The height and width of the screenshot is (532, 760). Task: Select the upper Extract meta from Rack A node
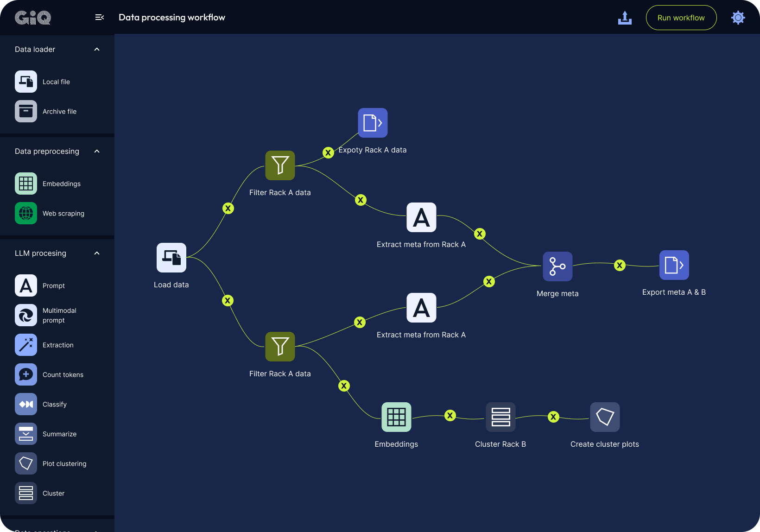pyautogui.click(x=421, y=217)
